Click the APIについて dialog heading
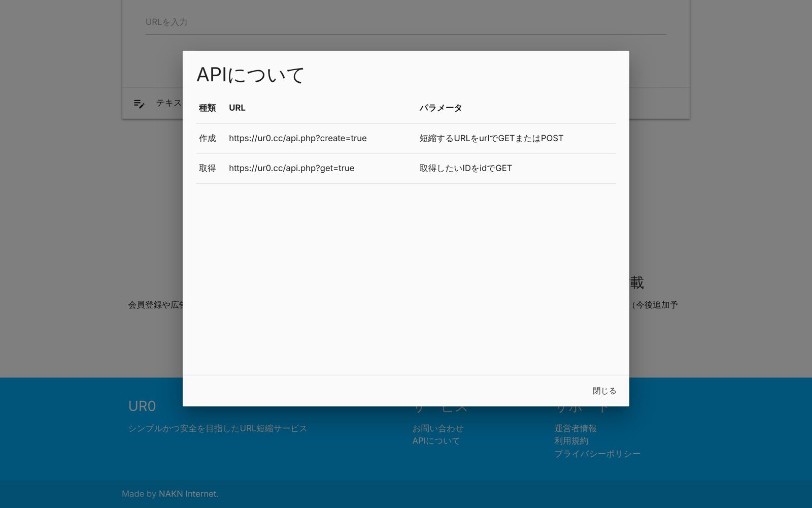Viewport: 812px width, 508px height. coord(250,75)
